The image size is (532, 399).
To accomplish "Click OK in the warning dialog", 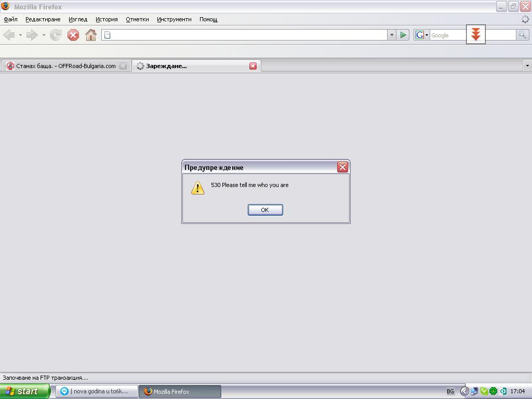I will 265,210.
